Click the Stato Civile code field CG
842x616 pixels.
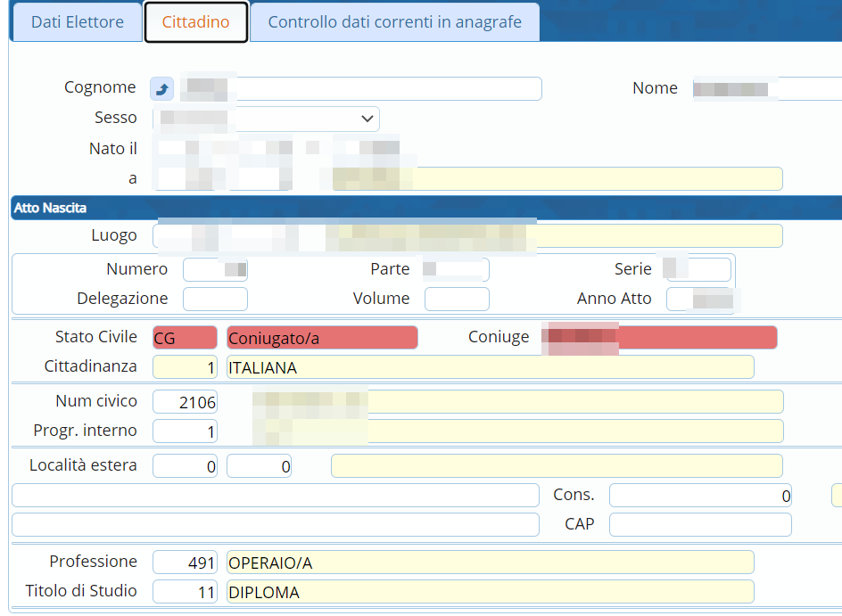coord(185,338)
